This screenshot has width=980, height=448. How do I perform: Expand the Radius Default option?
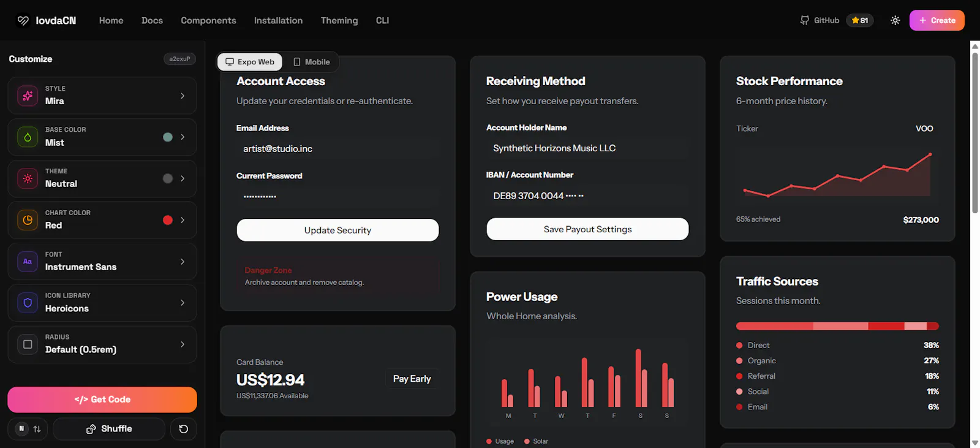(102, 344)
